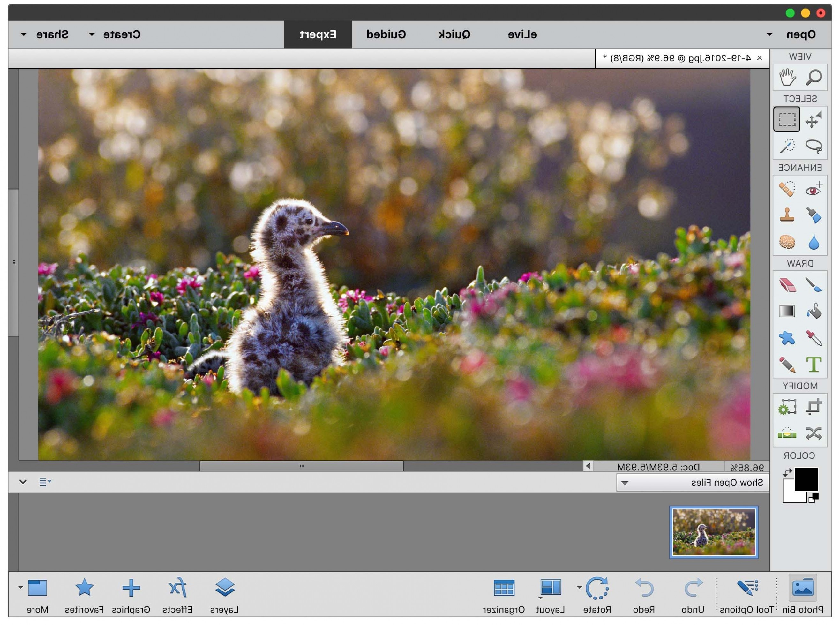This screenshot has height=625, width=840.
Task: Open the Open recent files dropdown
Action: tap(770, 34)
